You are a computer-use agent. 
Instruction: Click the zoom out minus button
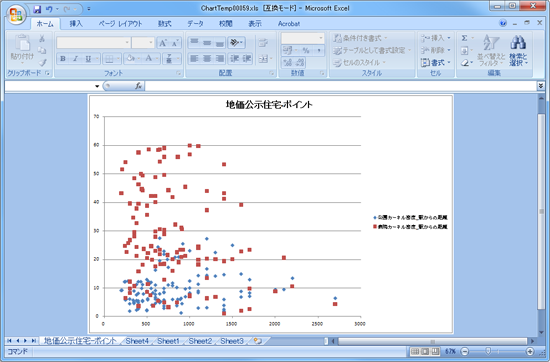(x=464, y=351)
